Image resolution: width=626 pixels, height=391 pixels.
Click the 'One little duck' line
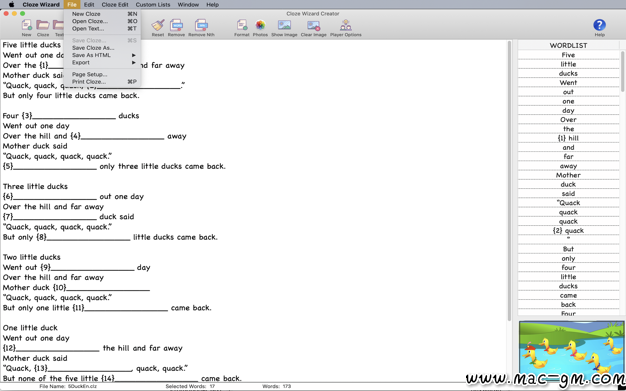pyautogui.click(x=30, y=328)
